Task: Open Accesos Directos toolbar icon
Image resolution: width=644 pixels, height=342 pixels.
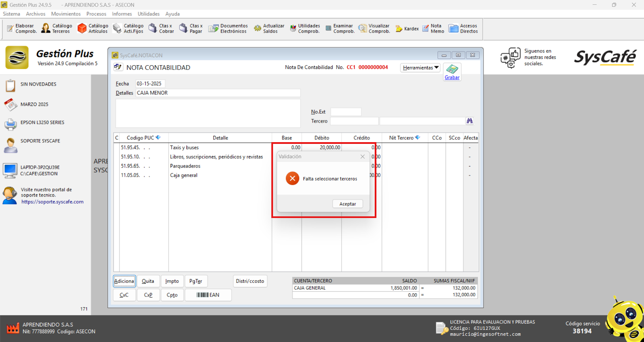Action: click(463, 28)
